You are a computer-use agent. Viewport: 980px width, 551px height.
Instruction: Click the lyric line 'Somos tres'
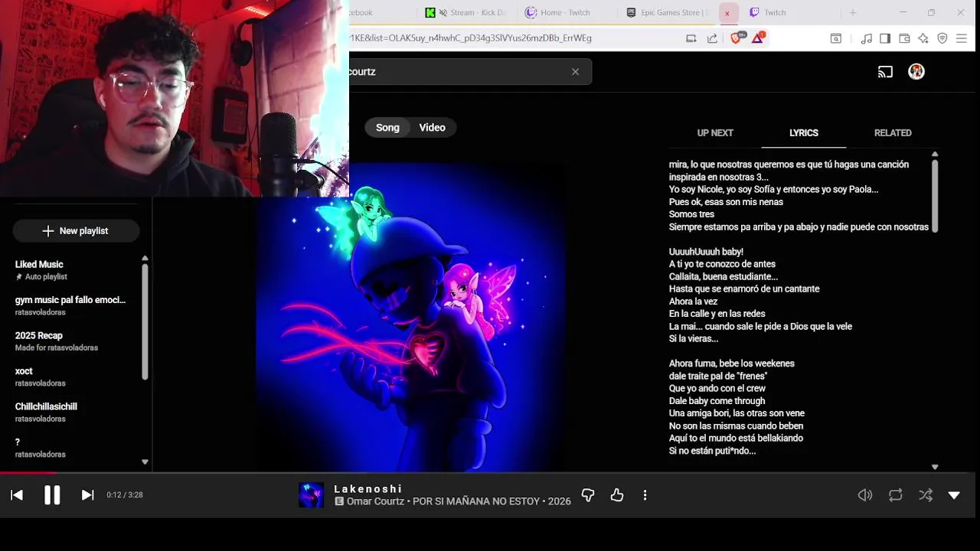[691, 214]
